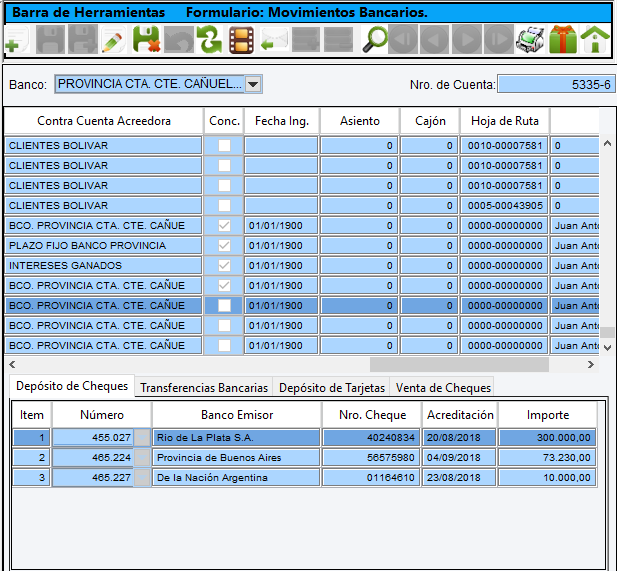This screenshot has height=571, width=617.
Task: Click the Cajón column header
Action: coord(430,121)
